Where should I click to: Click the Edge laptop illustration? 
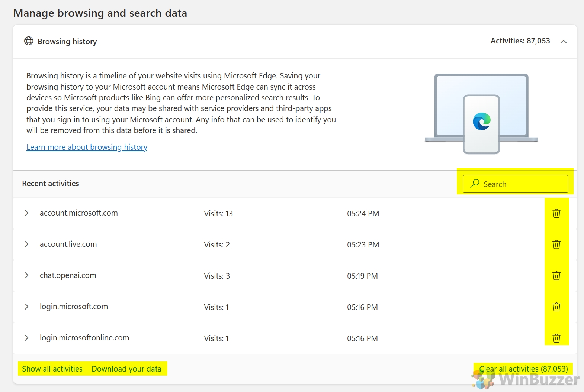tap(481, 113)
